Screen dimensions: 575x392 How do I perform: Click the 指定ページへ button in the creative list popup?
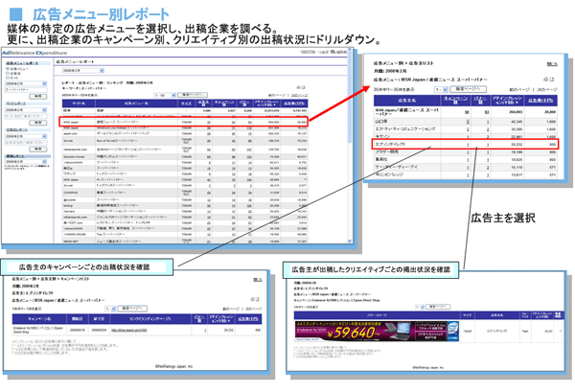pos(438,306)
